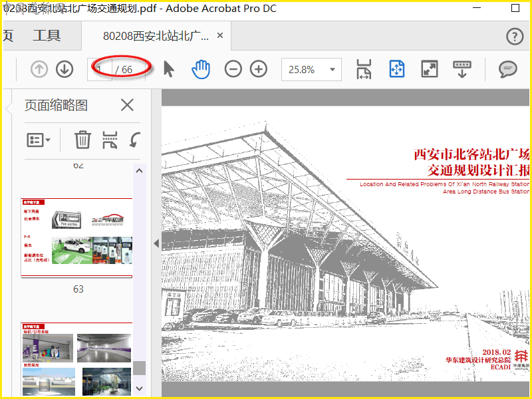Click the page 63 number label
This screenshot has height=399, width=532.
tap(78, 289)
